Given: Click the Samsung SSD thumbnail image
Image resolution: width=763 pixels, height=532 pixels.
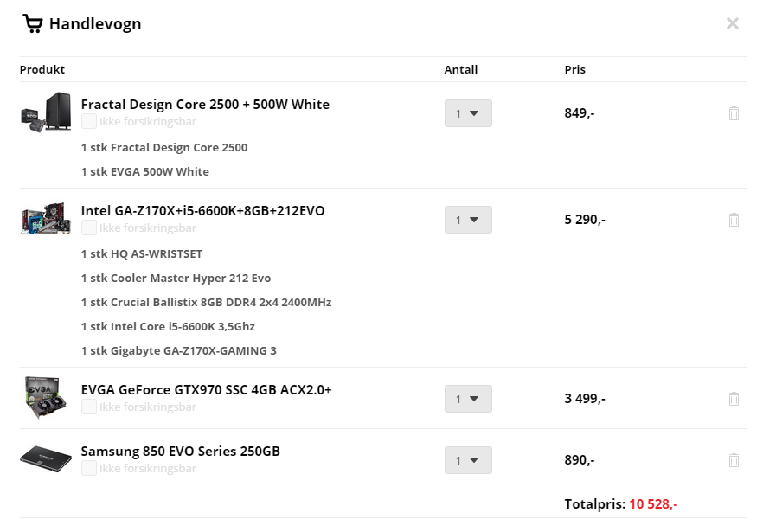Looking at the screenshot, I should tap(46, 458).
